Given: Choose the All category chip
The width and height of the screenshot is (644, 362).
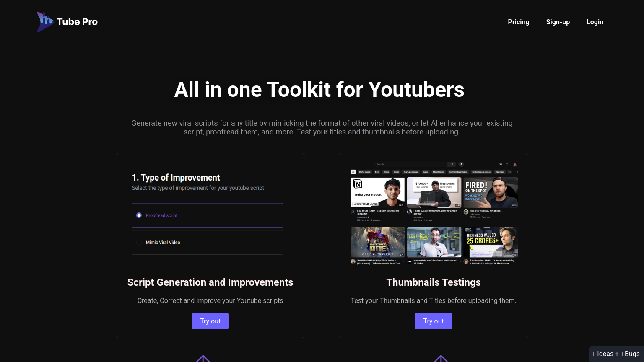Looking at the screenshot, I should tap(353, 172).
